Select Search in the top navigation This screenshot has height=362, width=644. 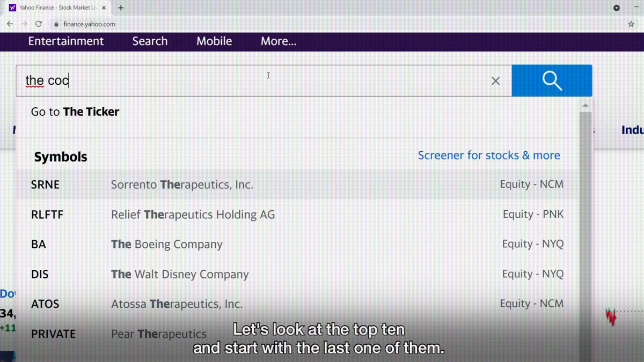pos(150,41)
